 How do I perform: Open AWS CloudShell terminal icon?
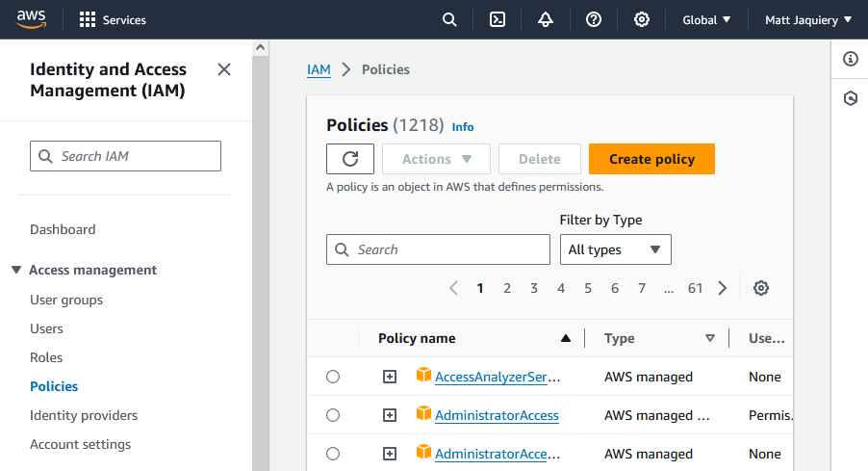pyautogui.click(x=498, y=19)
